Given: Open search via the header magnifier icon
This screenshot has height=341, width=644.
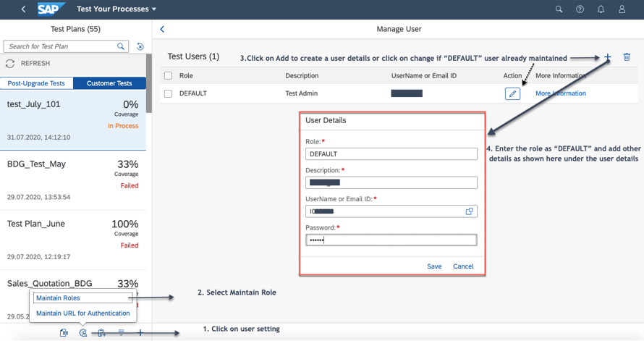Looking at the screenshot, I should [559, 9].
